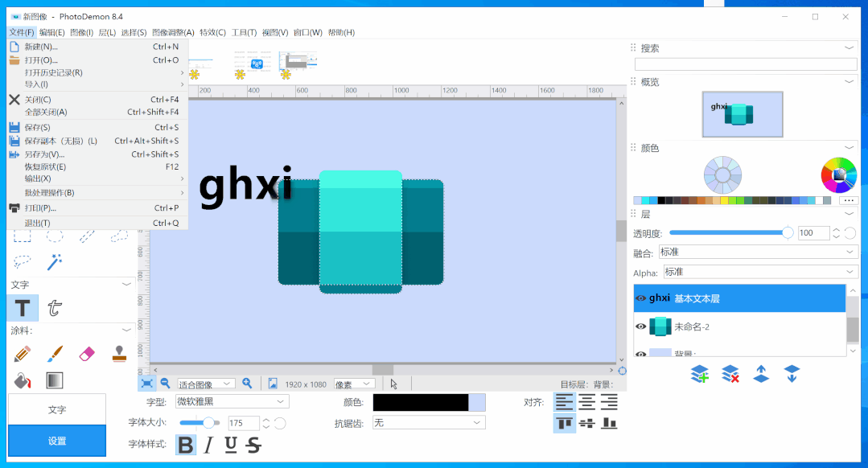
Task: Toggle underline font style
Action: (231, 445)
